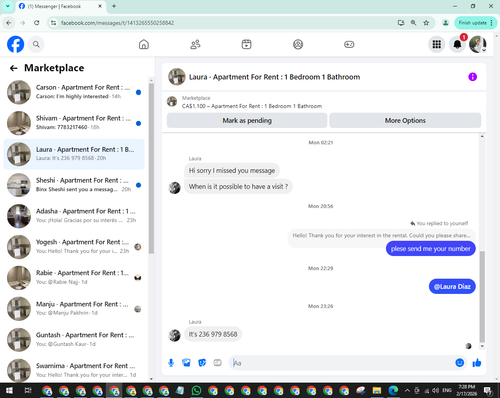Viewport: 500px width, 398px height.
Task: Select the Messenger | Facebook tab
Action: coord(60,6)
